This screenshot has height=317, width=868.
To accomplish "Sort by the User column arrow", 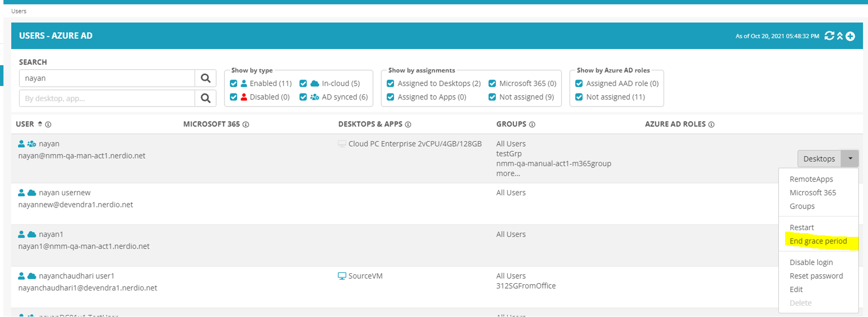I will (40, 124).
